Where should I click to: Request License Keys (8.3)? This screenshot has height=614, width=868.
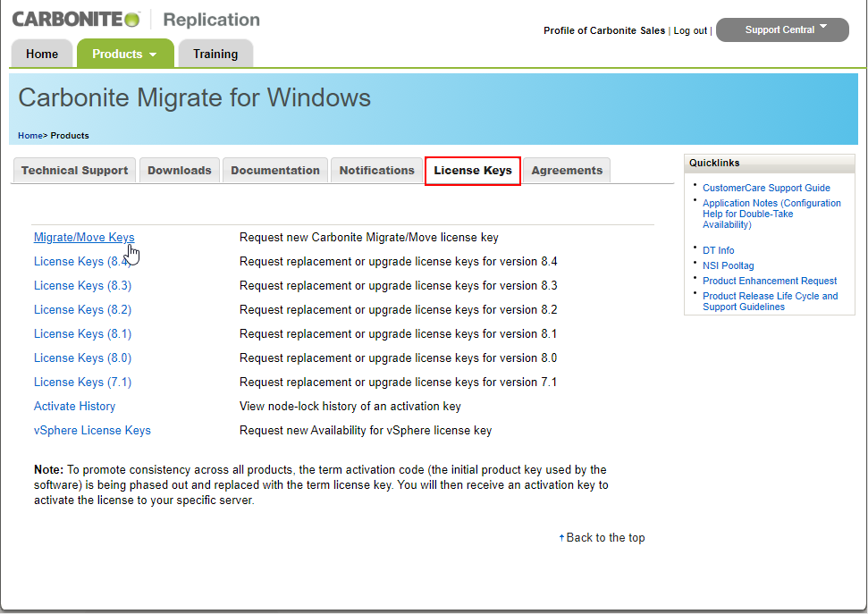[x=82, y=286]
